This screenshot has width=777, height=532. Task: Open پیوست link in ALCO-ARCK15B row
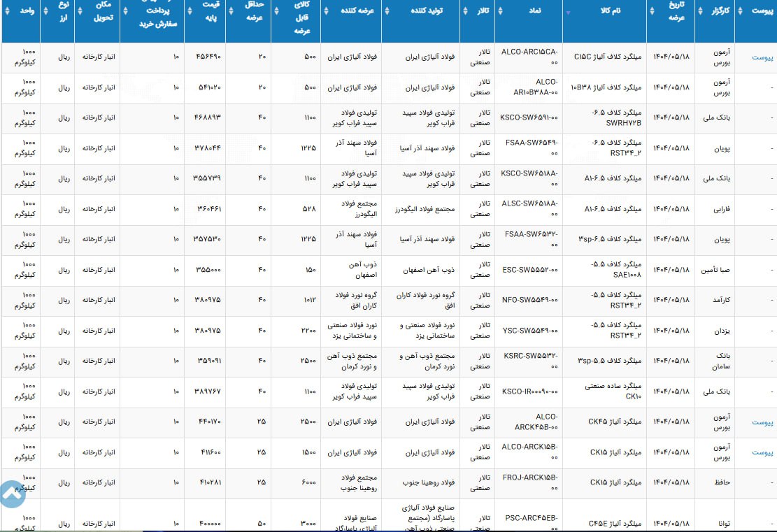(762, 453)
